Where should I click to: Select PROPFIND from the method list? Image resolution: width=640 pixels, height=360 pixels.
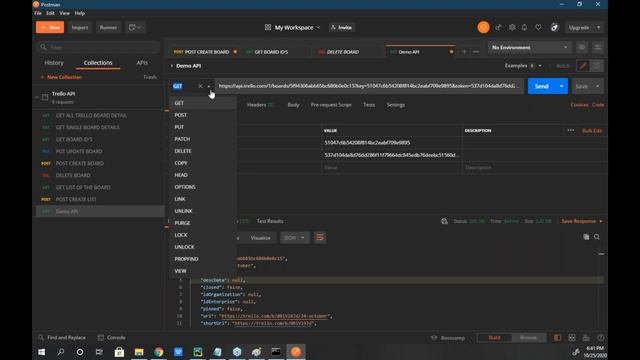tap(203, 259)
